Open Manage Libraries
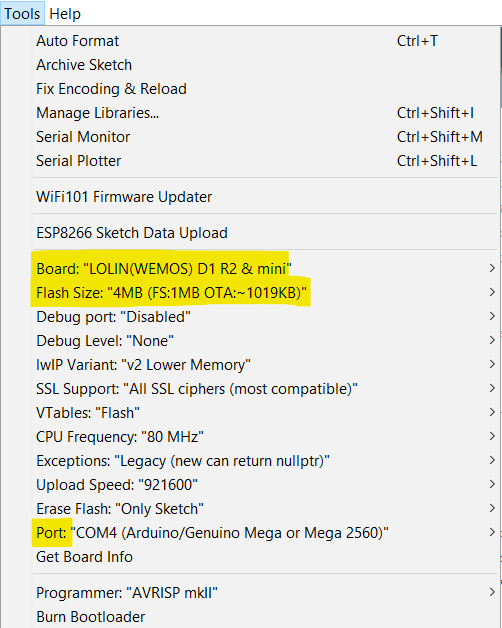The image size is (502, 628). (x=265, y=113)
